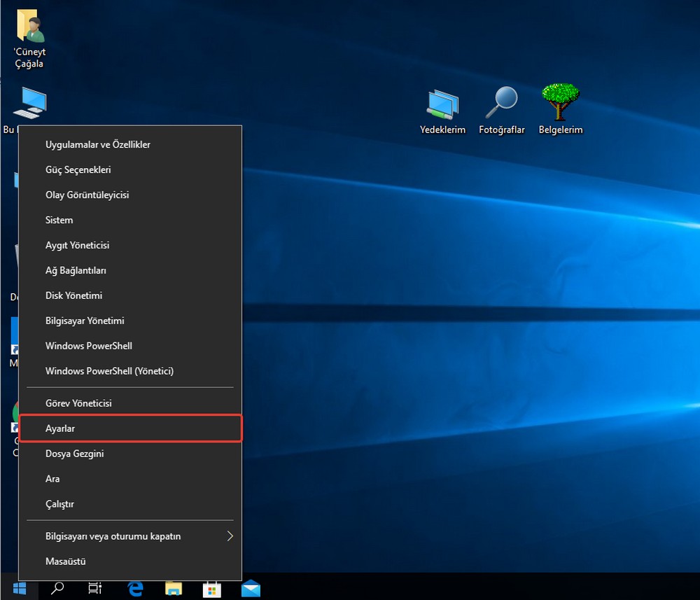Launch Microsoft Edge from the taskbar
Screen dimensions: 700x600
[136, 587]
